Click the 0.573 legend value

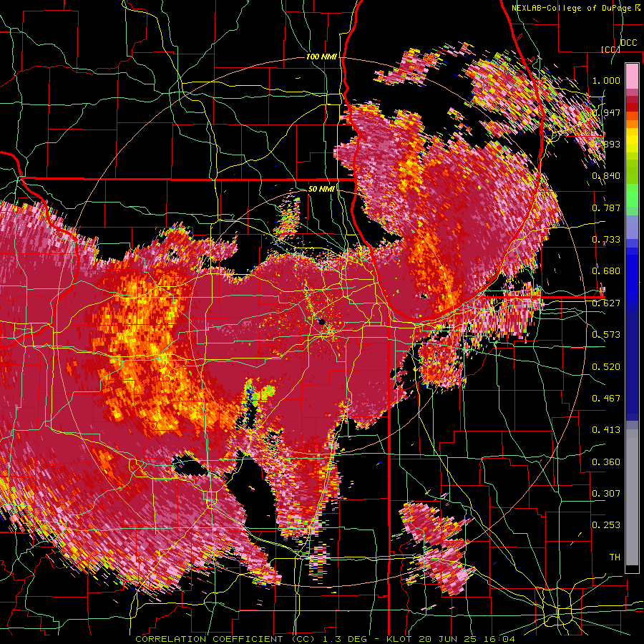click(606, 335)
